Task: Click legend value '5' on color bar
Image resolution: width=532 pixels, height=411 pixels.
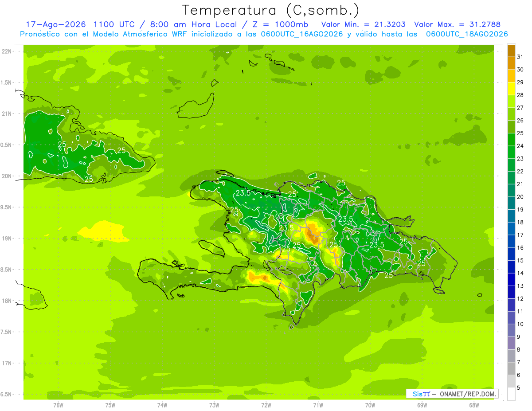Action: [x=518, y=388]
